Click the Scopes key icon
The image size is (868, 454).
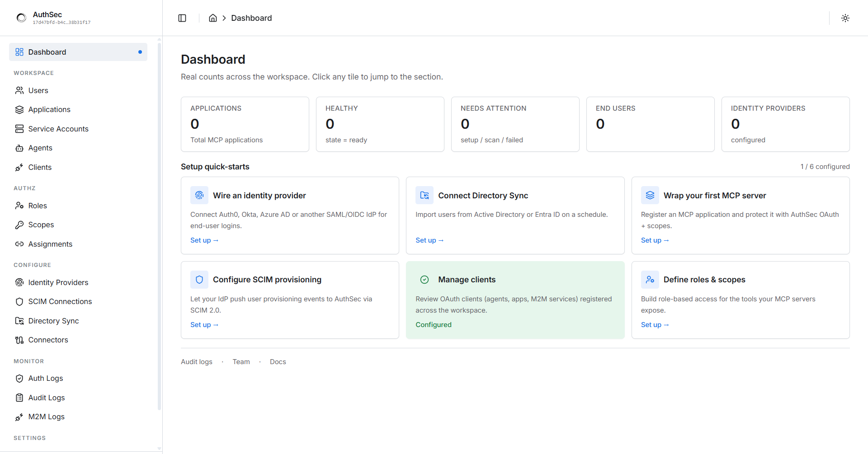(19, 225)
